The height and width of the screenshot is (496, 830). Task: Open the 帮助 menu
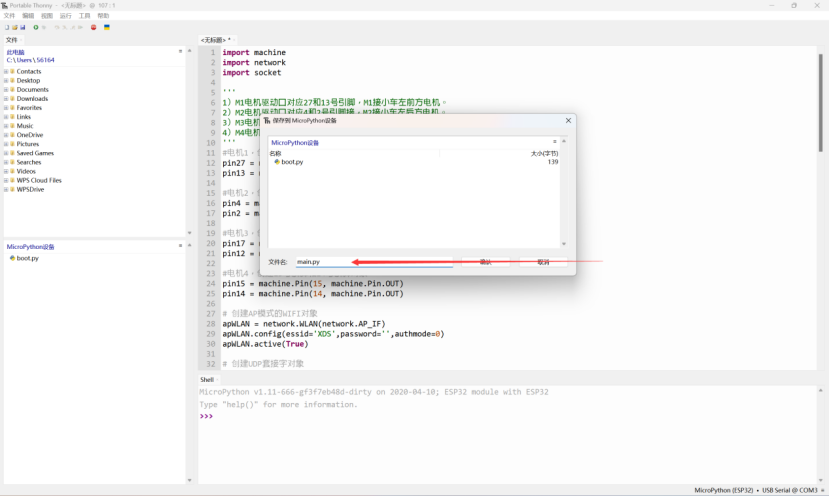[x=103, y=16]
